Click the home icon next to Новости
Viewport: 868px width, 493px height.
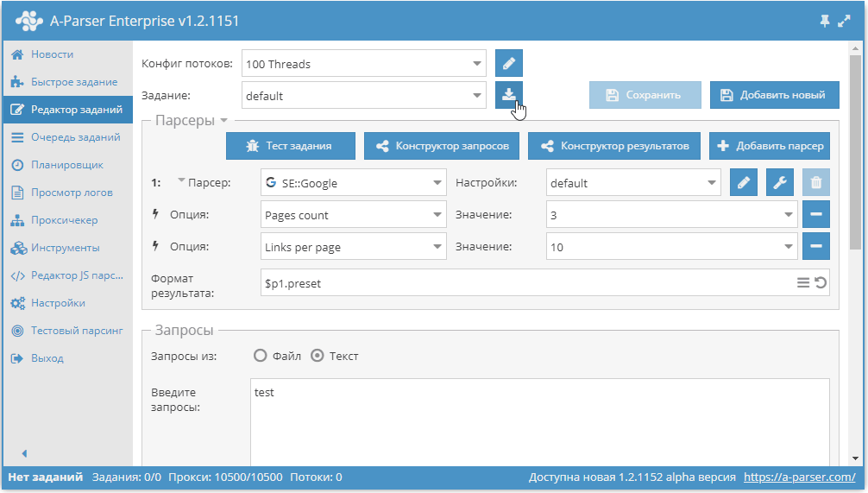18,54
